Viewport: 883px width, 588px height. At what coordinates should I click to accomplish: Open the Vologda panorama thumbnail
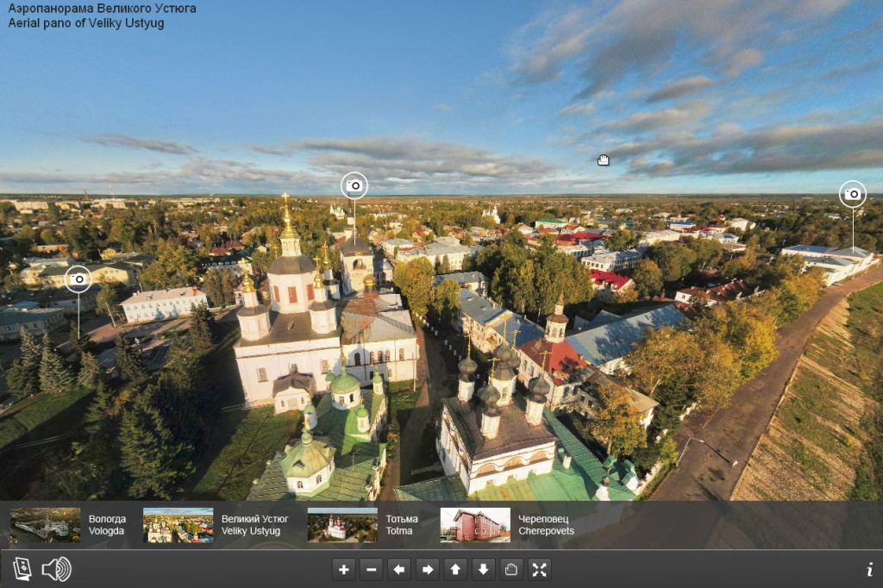46,525
